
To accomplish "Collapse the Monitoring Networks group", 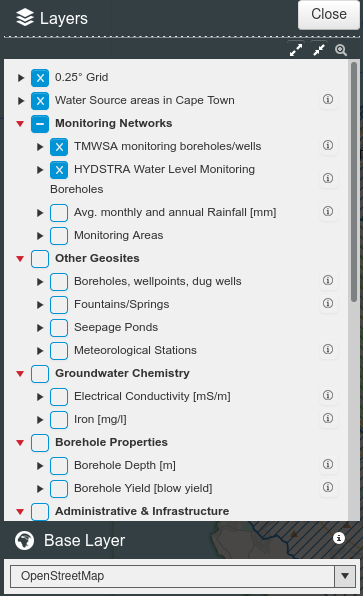I will coord(21,124).
